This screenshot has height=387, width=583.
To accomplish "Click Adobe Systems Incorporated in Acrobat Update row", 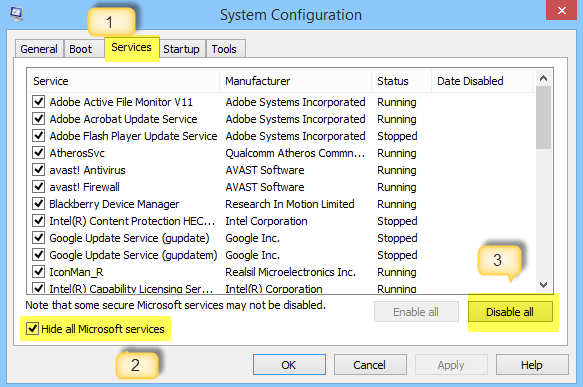I will coord(296,119).
